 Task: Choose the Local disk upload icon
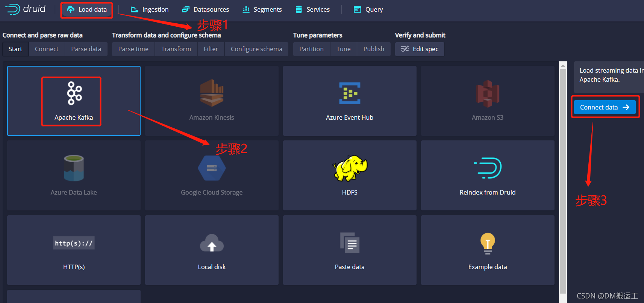[x=212, y=243]
